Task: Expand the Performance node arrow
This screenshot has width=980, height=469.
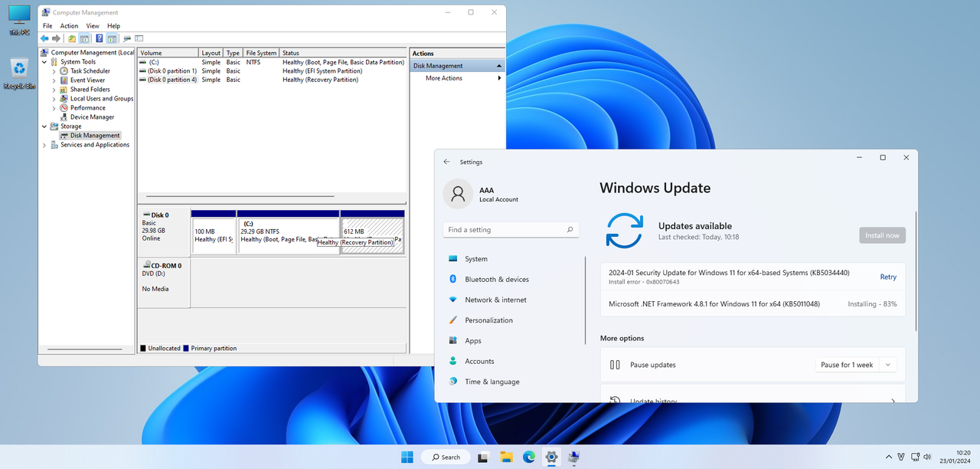Action: (54, 108)
